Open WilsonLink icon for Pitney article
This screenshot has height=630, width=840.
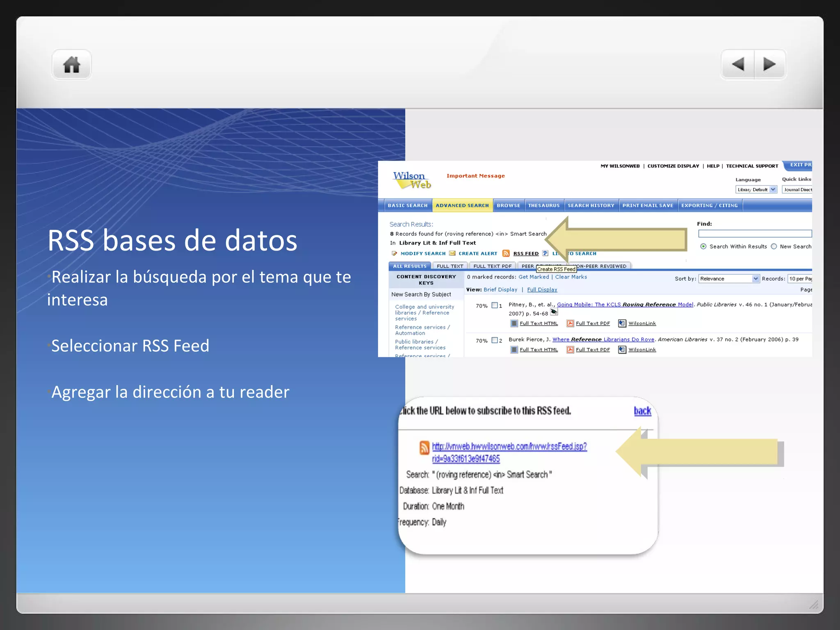tap(622, 323)
